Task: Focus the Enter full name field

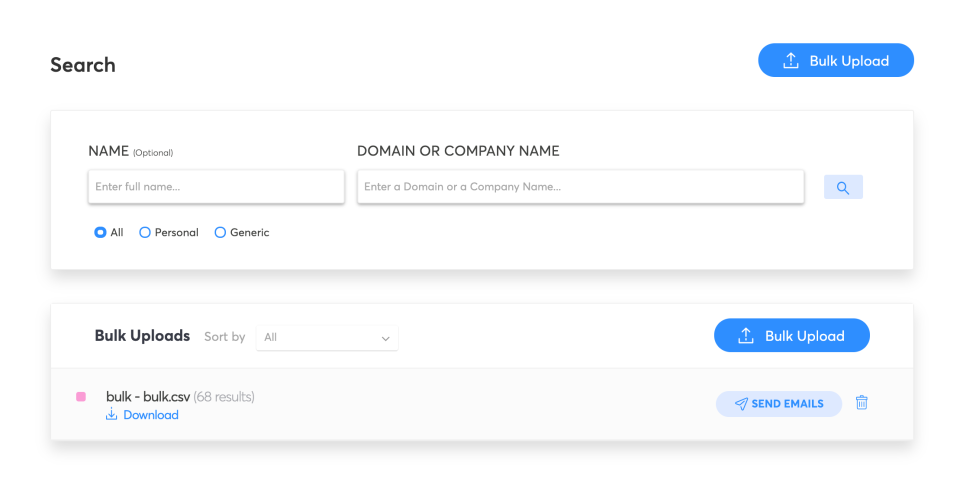Action: [216, 187]
